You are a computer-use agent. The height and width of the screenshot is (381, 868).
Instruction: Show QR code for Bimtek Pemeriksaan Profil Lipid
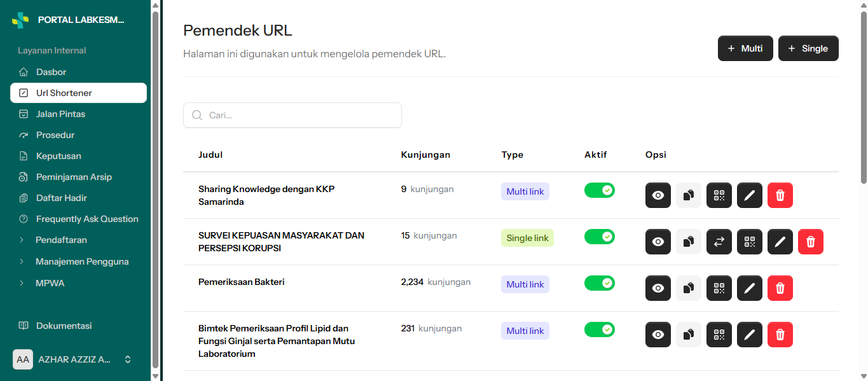coord(719,335)
